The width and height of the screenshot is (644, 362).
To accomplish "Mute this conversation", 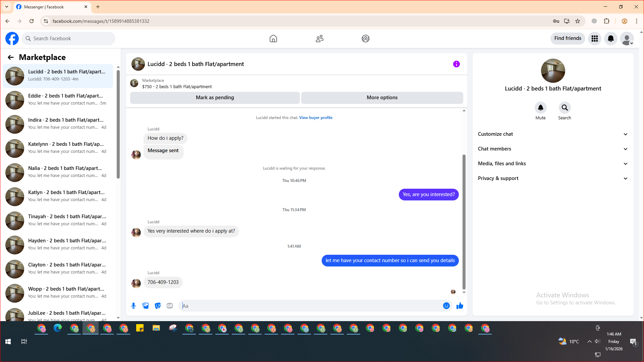I will 540,108.
